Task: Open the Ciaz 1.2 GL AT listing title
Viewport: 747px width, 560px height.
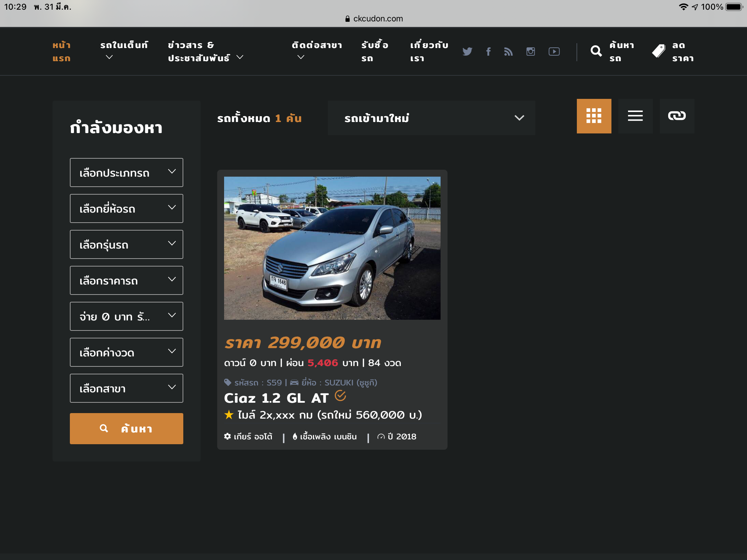Action: point(276,398)
